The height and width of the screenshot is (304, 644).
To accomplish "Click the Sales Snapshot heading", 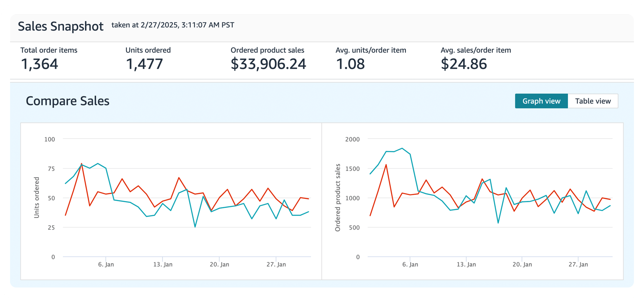I will pos(61,26).
